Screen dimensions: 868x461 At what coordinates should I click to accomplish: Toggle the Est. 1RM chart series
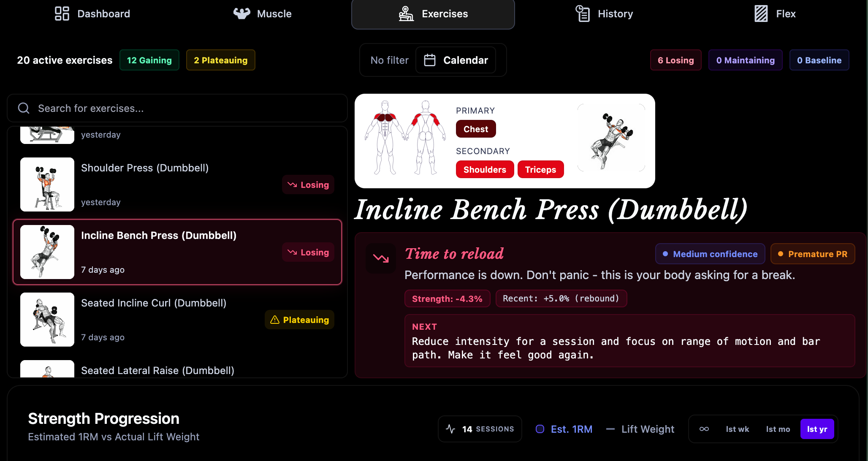[x=564, y=429]
